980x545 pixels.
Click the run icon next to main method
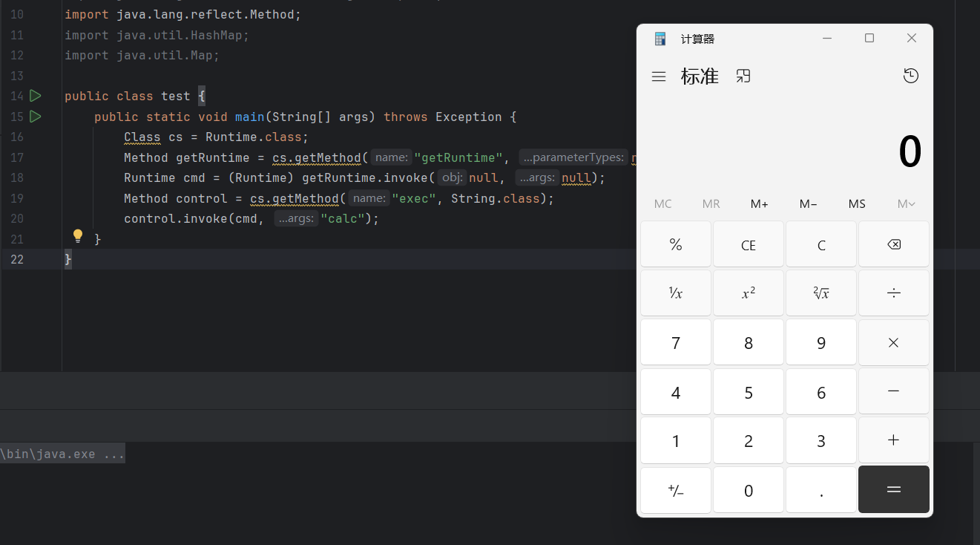click(35, 117)
